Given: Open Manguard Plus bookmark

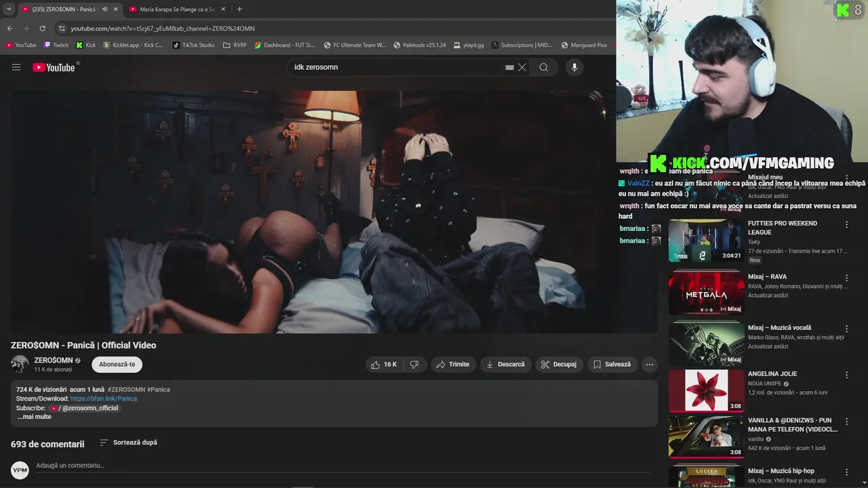Looking at the screenshot, I should [584, 45].
